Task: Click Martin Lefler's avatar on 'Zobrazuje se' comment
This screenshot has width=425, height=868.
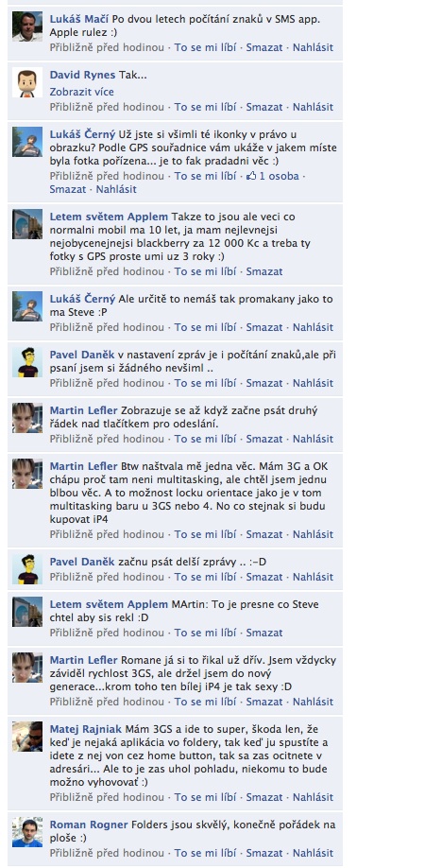Action: (27, 418)
